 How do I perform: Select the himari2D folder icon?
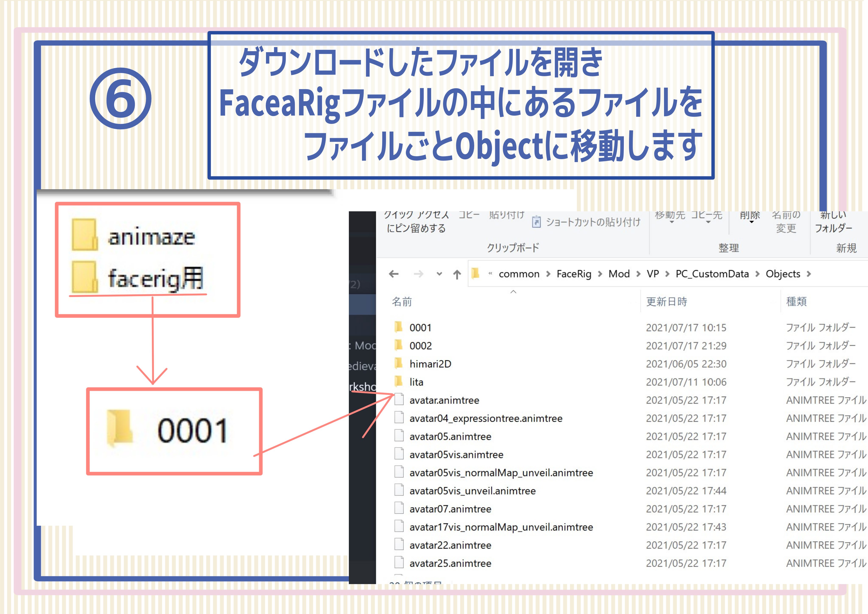(398, 363)
